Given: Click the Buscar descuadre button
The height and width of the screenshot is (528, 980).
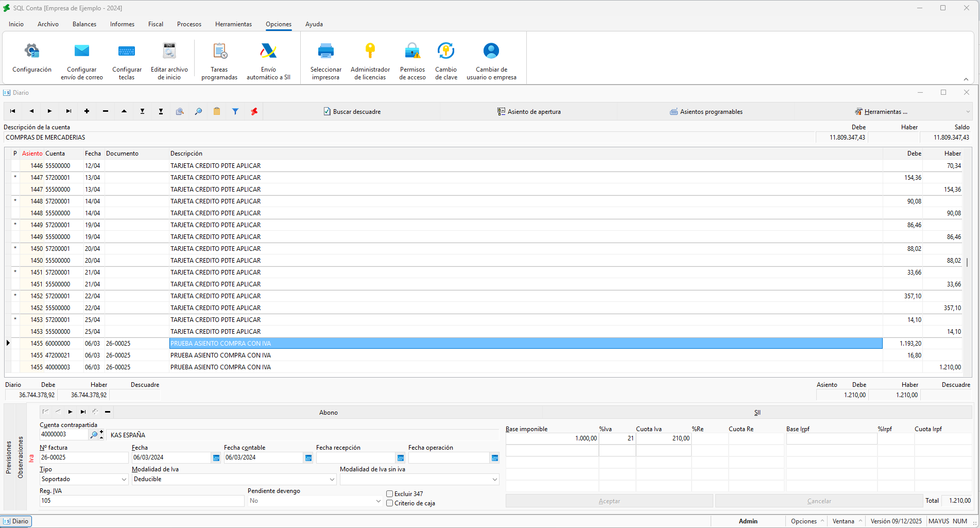Looking at the screenshot, I should (x=352, y=112).
